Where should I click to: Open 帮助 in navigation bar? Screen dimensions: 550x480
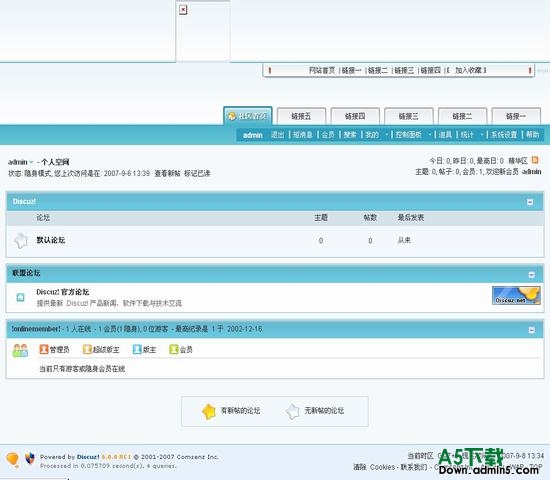(532, 135)
